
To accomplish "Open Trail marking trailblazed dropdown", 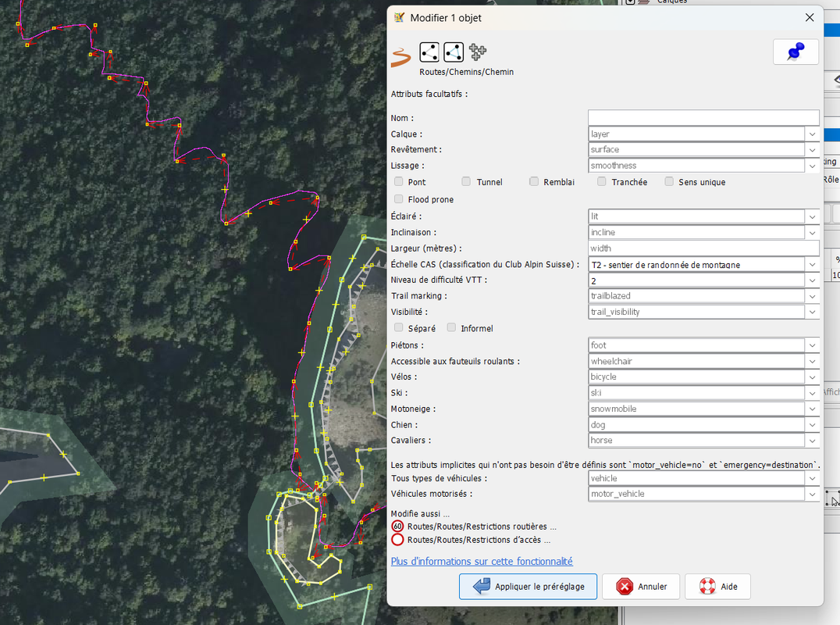I will (812, 296).
